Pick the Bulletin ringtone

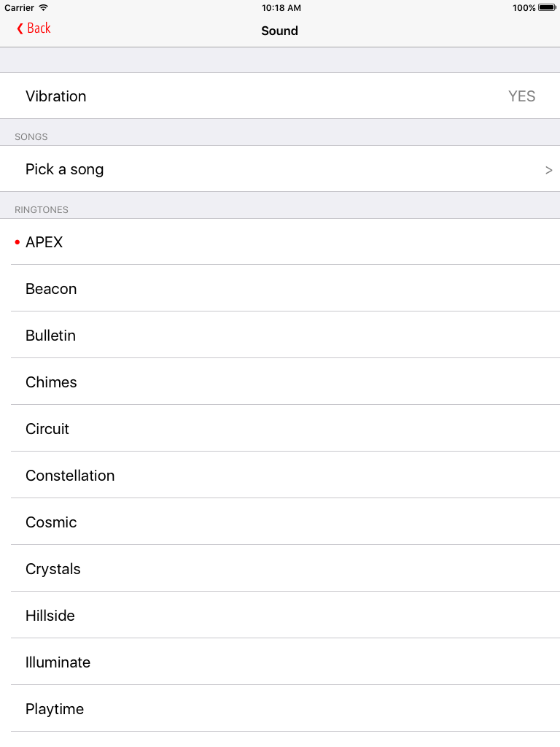tap(50, 336)
